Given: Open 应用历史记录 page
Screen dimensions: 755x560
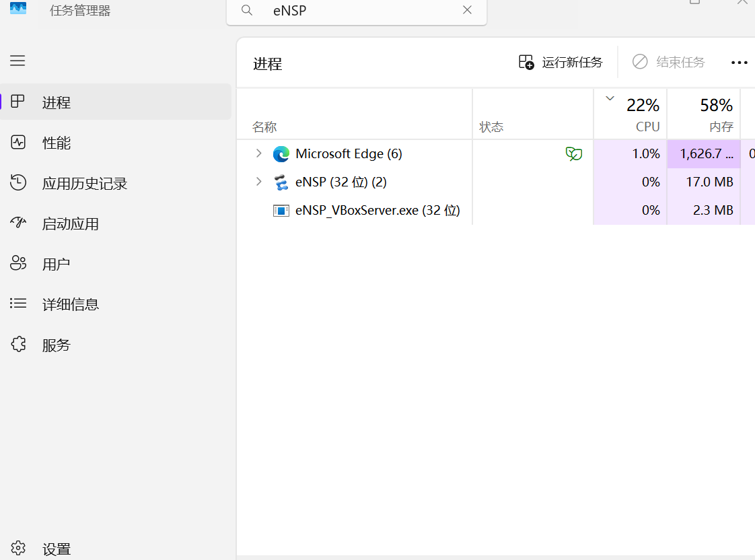Looking at the screenshot, I should tap(116, 183).
